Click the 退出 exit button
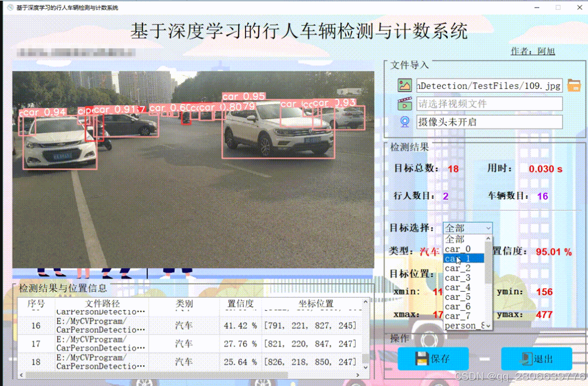The height and width of the screenshot is (386, 588). coord(536,359)
